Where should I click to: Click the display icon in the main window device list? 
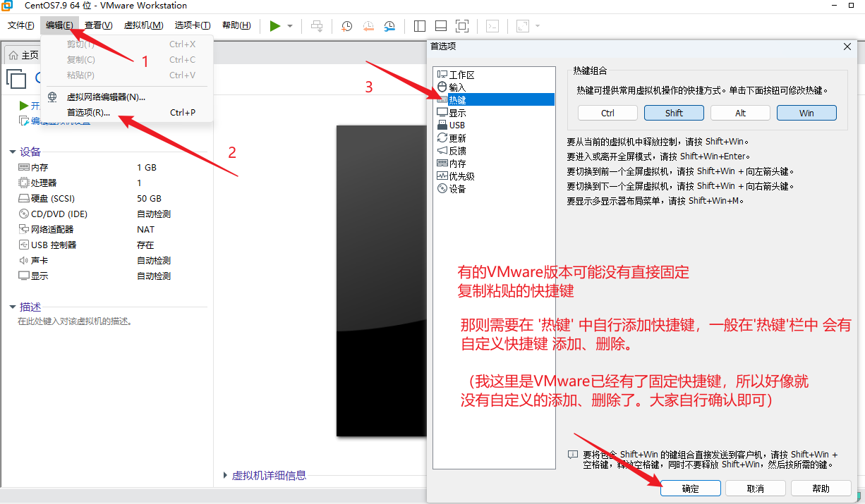click(24, 276)
